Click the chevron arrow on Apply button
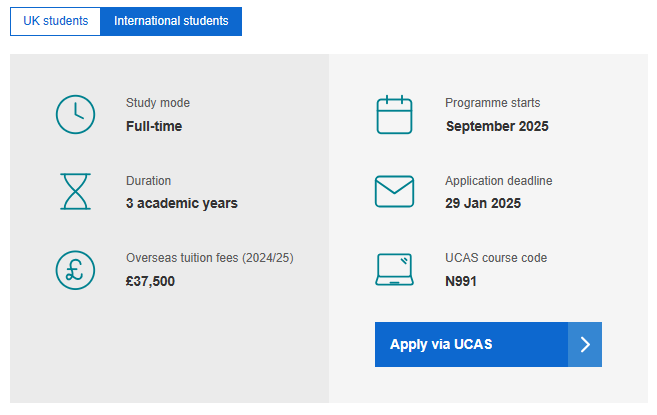The image size is (657, 415). pyautogui.click(x=585, y=345)
